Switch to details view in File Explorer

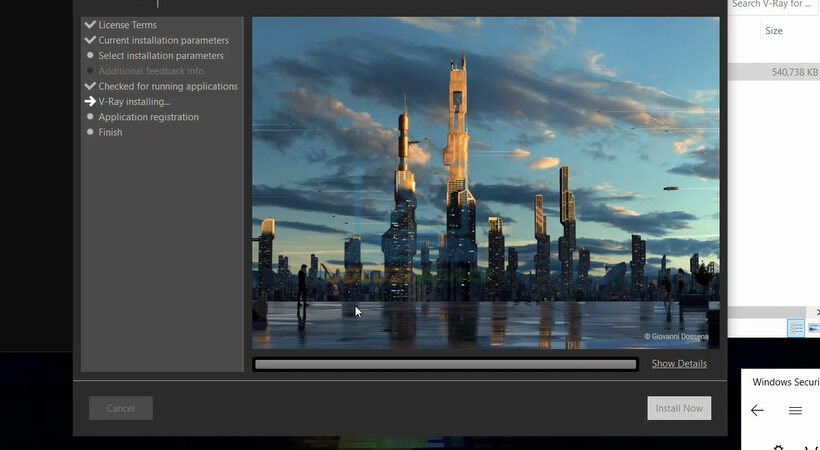click(796, 328)
